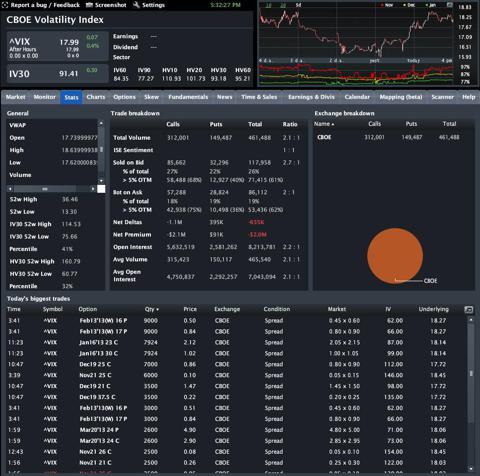Click the down arrow of General panel scrollbar
480x476 pixels.
coord(101,181)
